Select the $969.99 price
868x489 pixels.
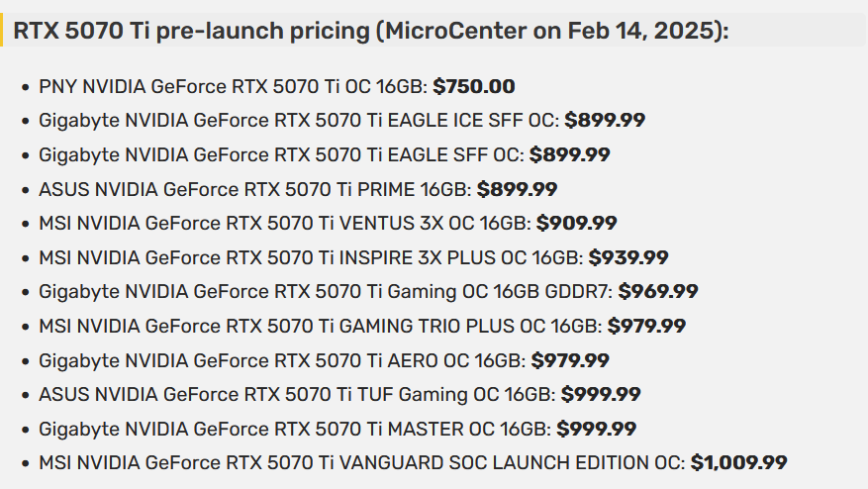pyautogui.click(x=658, y=292)
